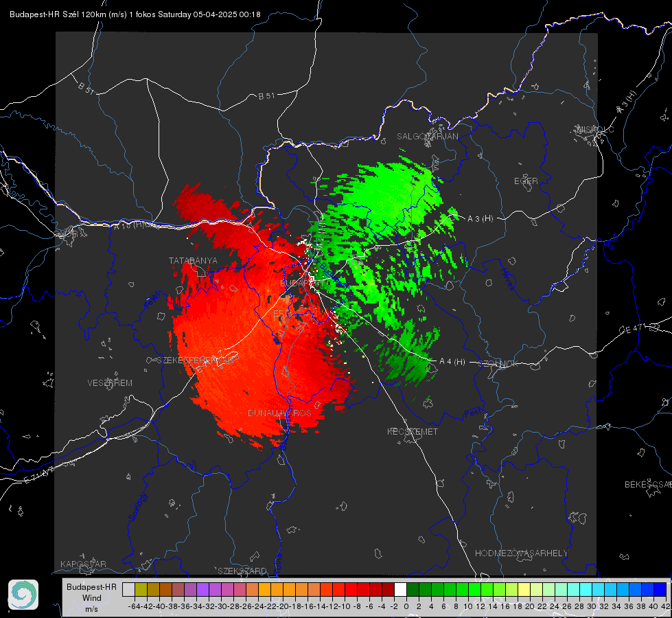
Task: Click the KAPOSVÁR city label
Action: point(83,564)
